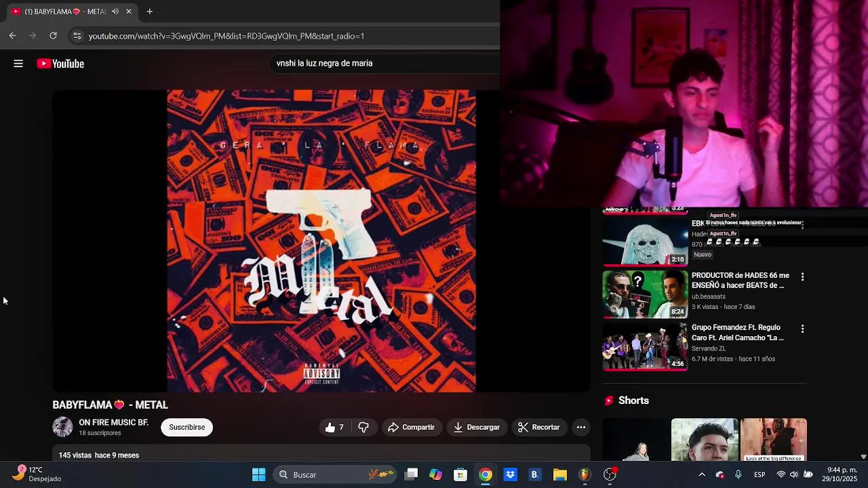Screen dimensions: 868x488
Task: Like the video with thumbs up
Action: (335, 427)
